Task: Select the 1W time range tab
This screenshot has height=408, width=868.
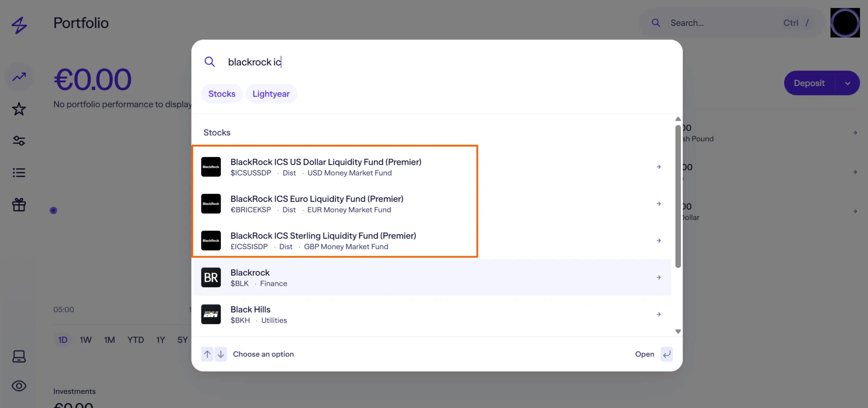Action: coord(85,340)
